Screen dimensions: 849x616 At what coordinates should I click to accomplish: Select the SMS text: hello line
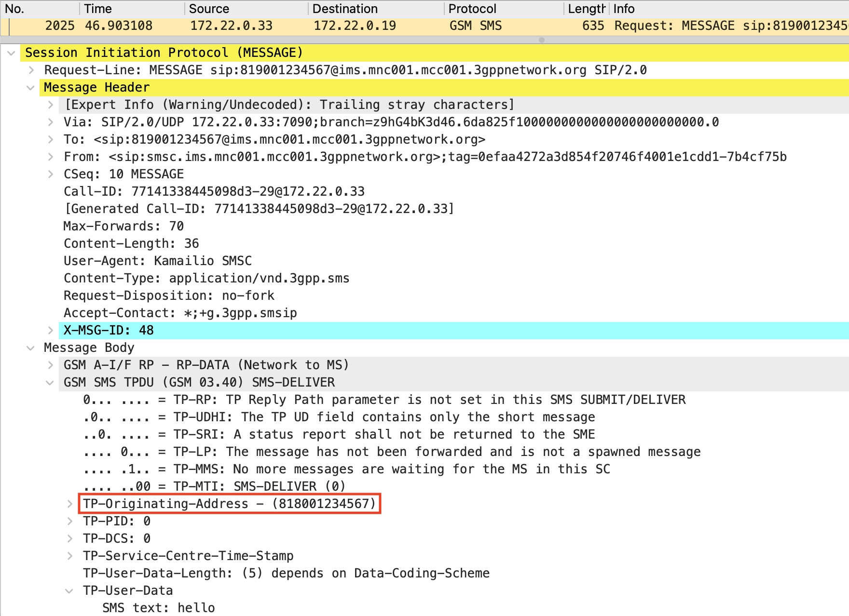tap(158, 608)
